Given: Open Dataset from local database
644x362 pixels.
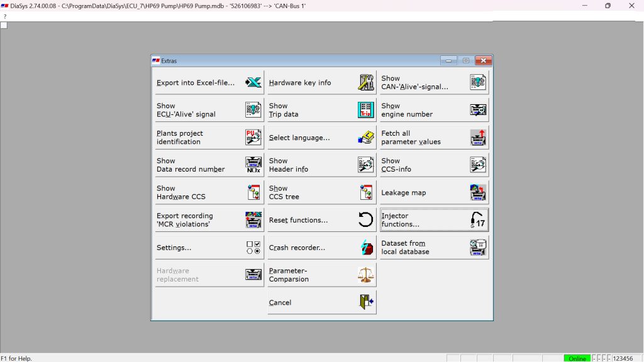Looking at the screenshot, I should click(434, 248).
